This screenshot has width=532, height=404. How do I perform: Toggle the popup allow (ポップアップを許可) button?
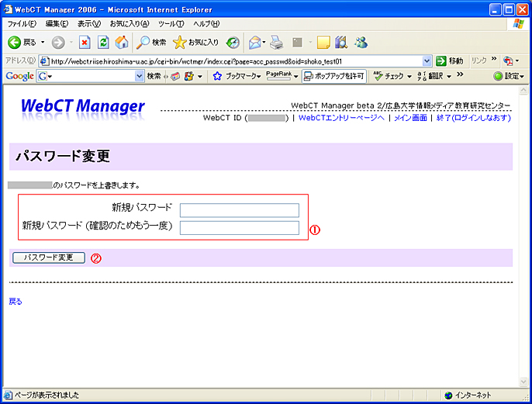click(x=333, y=76)
